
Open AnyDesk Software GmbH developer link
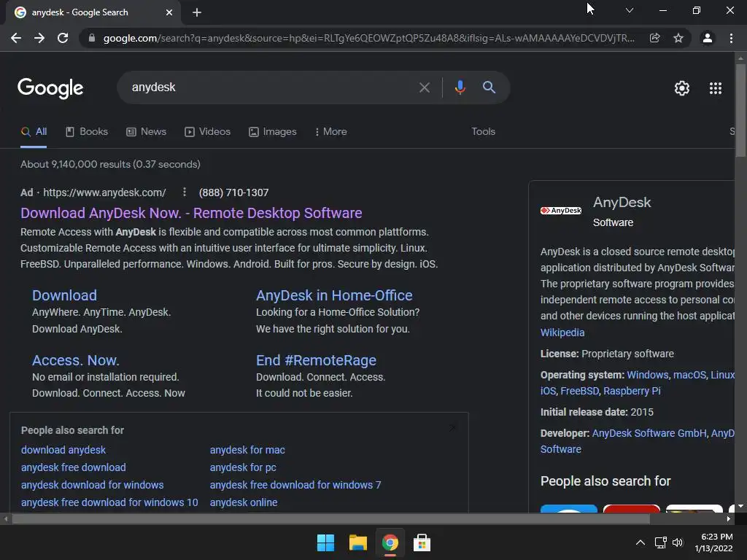pos(649,433)
